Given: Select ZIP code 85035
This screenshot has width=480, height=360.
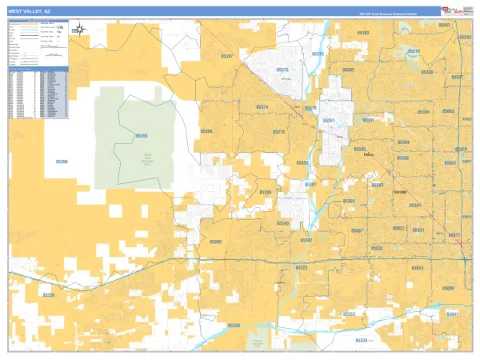Looking at the screenshot, I should pos(377,248).
